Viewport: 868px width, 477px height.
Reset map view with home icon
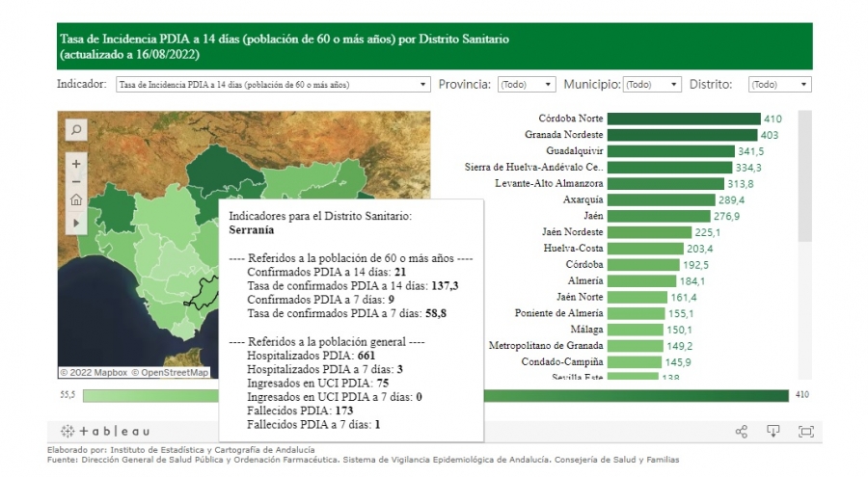76,201
